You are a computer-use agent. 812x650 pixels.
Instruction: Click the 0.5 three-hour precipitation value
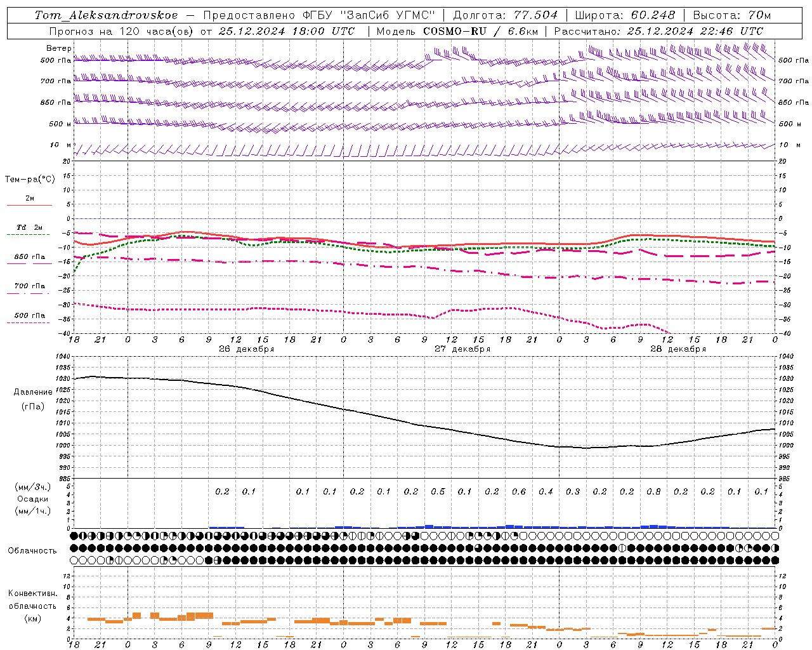pyautogui.click(x=438, y=491)
